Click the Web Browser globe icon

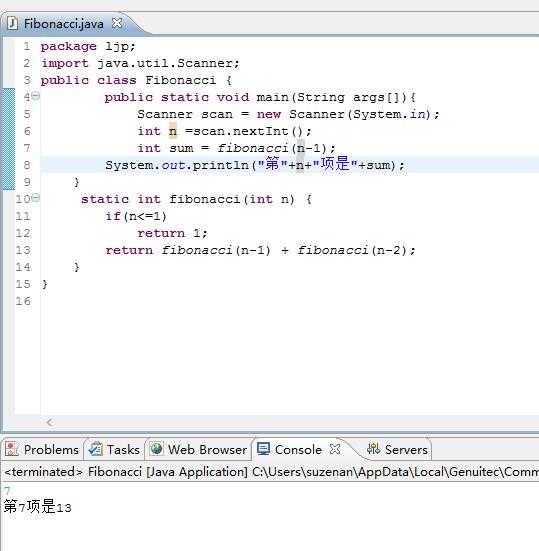click(x=156, y=449)
